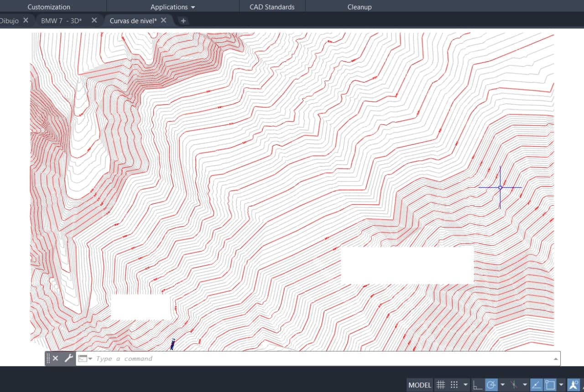The height and width of the screenshot is (392, 584).
Task: Close the BMW 7 - 3D* tab
Action: point(94,20)
